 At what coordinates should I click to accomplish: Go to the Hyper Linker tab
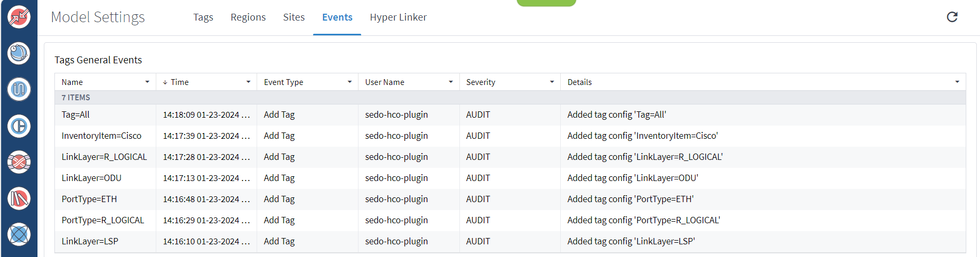[x=398, y=17]
